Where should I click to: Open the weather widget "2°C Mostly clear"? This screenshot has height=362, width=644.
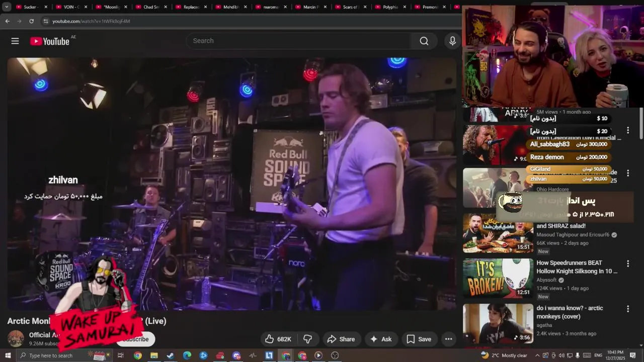[x=504, y=355]
